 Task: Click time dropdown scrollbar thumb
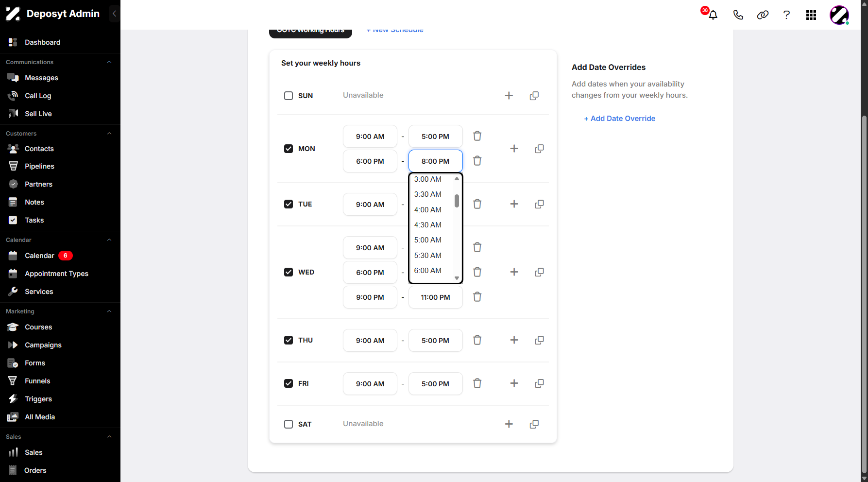[x=457, y=201]
